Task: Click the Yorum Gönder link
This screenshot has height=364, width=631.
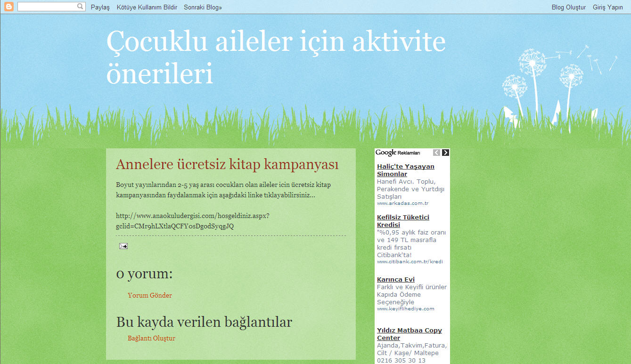Action: pyautogui.click(x=150, y=296)
